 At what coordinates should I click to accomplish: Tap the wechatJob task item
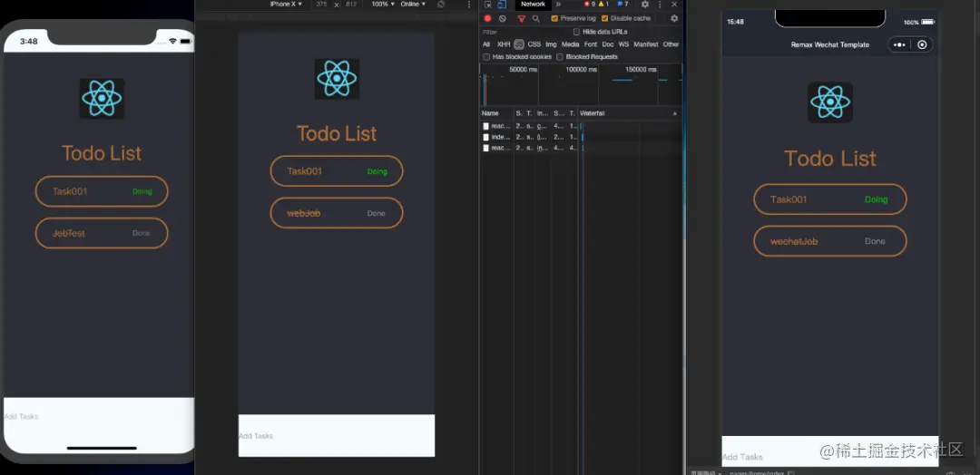click(x=830, y=241)
